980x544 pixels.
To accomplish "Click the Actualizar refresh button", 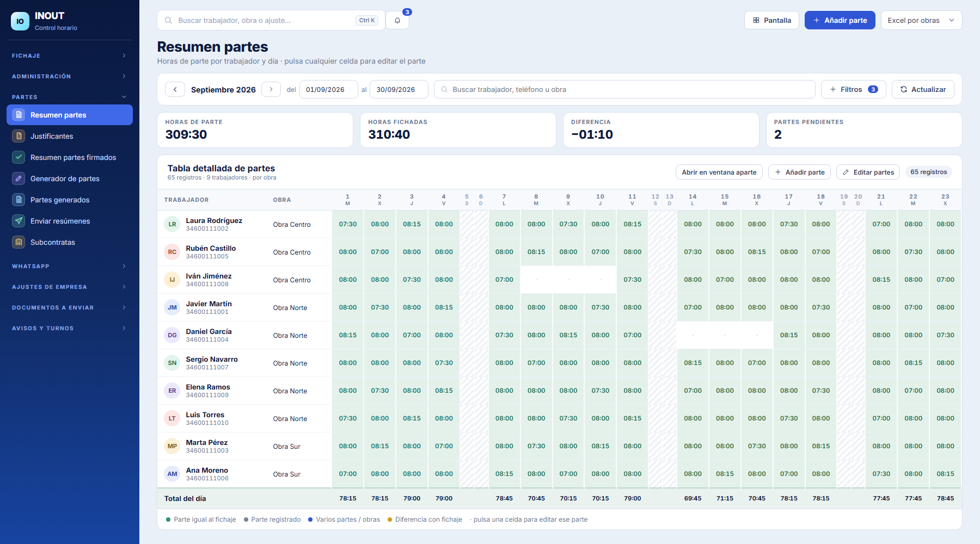I will [x=923, y=89].
